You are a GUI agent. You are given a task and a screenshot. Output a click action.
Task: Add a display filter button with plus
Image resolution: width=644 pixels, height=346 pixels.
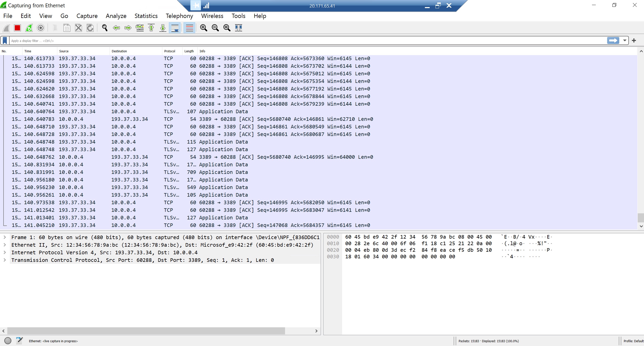634,40
